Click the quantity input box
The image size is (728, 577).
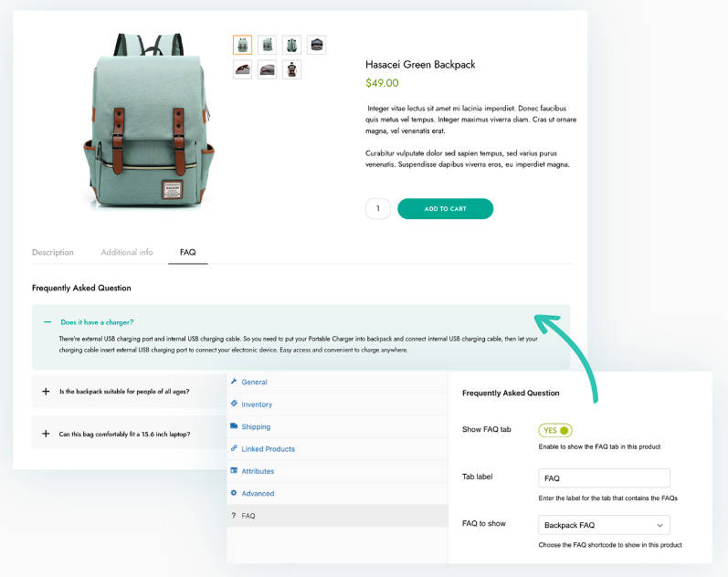(378, 209)
